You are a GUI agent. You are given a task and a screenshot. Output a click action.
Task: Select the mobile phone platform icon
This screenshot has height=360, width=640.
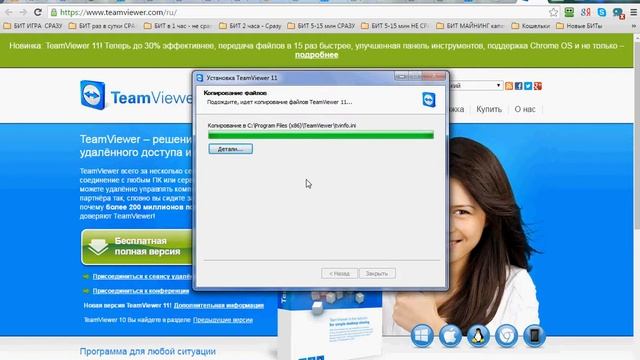534,336
